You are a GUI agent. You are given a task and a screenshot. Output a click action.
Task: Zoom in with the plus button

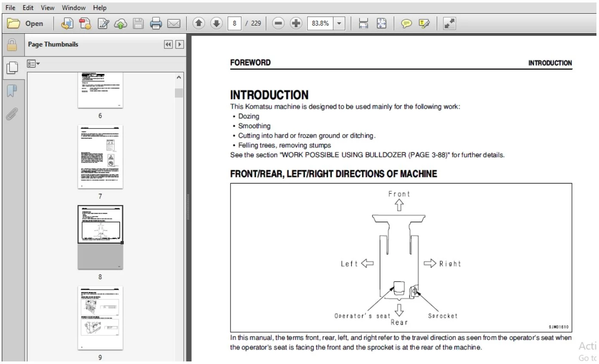pos(296,24)
